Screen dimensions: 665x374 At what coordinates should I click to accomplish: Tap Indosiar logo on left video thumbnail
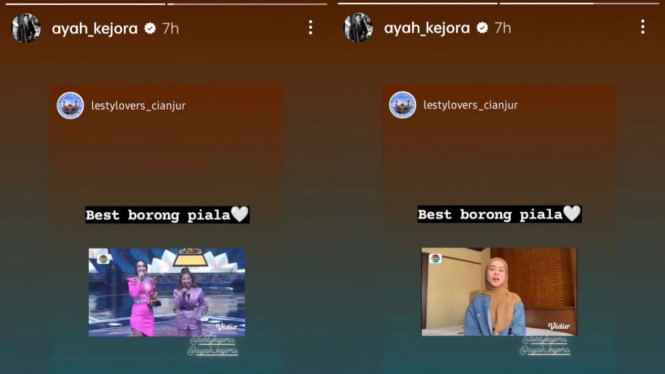pos(103,259)
